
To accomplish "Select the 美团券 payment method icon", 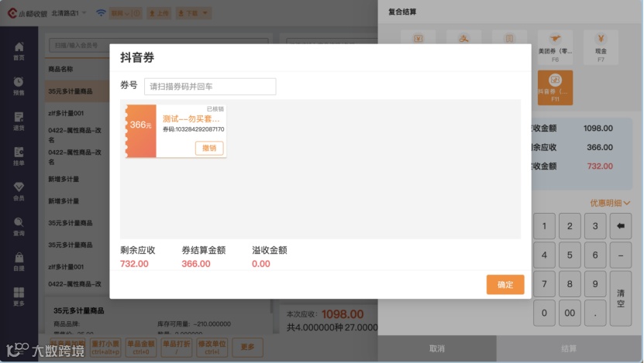I will coord(555,46).
